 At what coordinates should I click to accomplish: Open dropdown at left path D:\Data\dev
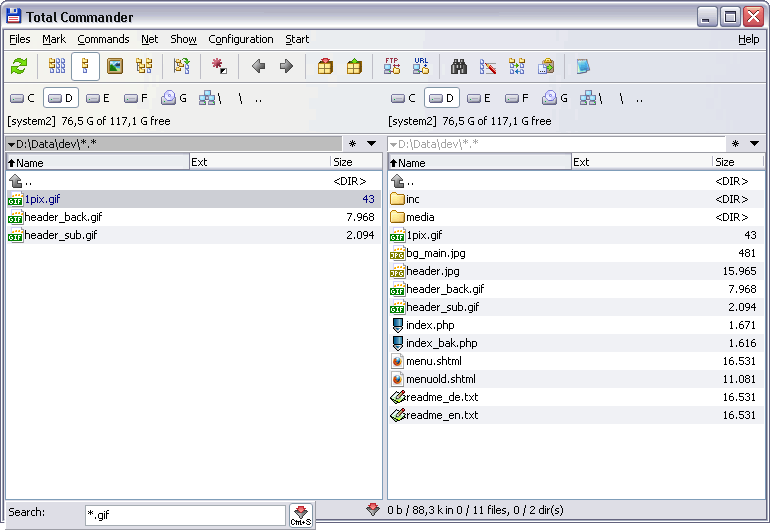point(11,144)
